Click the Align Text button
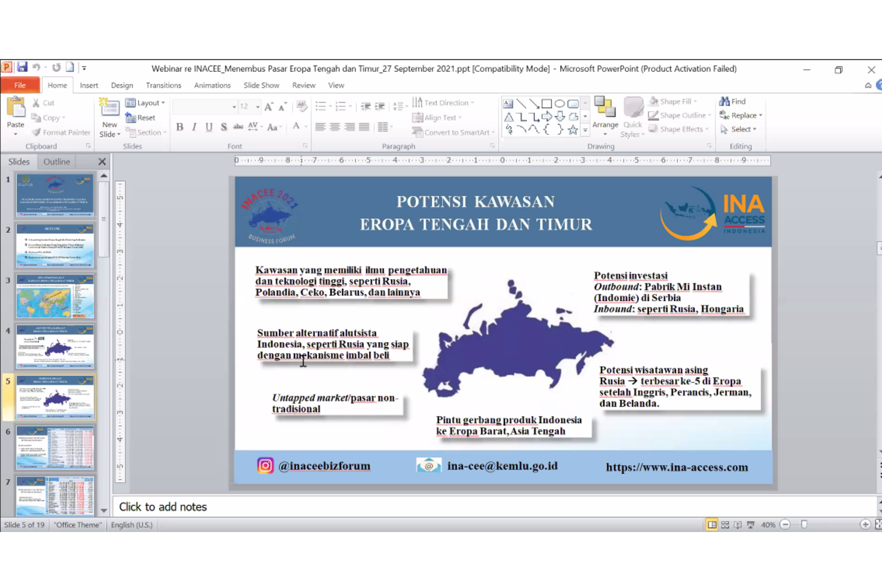 pos(436,118)
